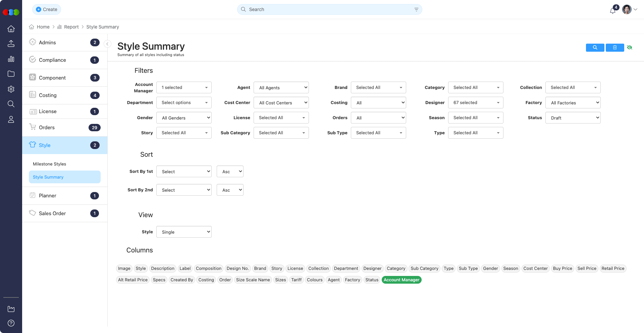Viewport: 644px width, 333px height.
Task: Select Milestone Styles submenu item
Action: coord(49,164)
